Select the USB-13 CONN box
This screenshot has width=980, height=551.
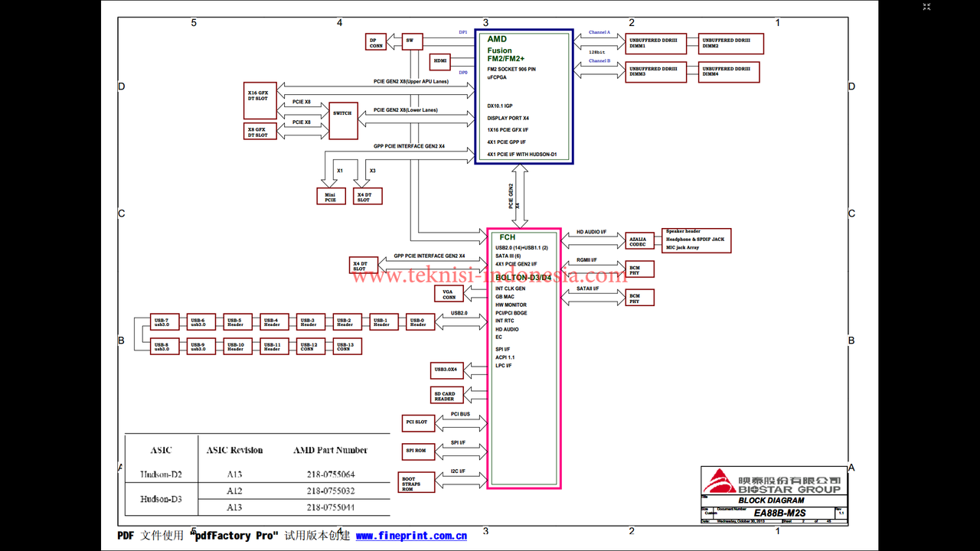[x=347, y=346]
